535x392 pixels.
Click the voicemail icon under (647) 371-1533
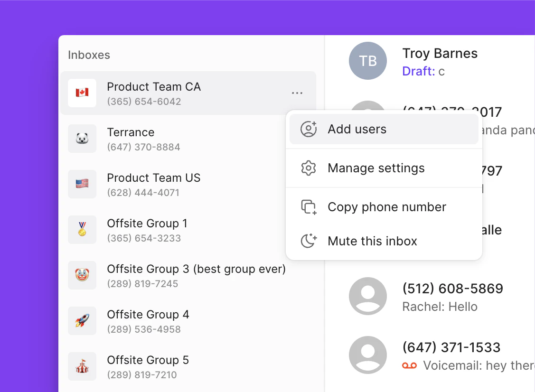pos(410,365)
